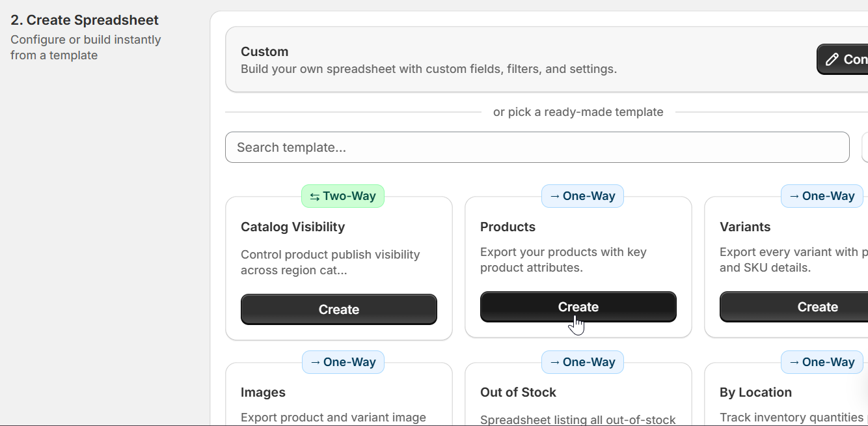Image resolution: width=868 pixels, height=426 pixels.
Task: Toggle the One-Way badge on the Products template
Action: [582, 195]
